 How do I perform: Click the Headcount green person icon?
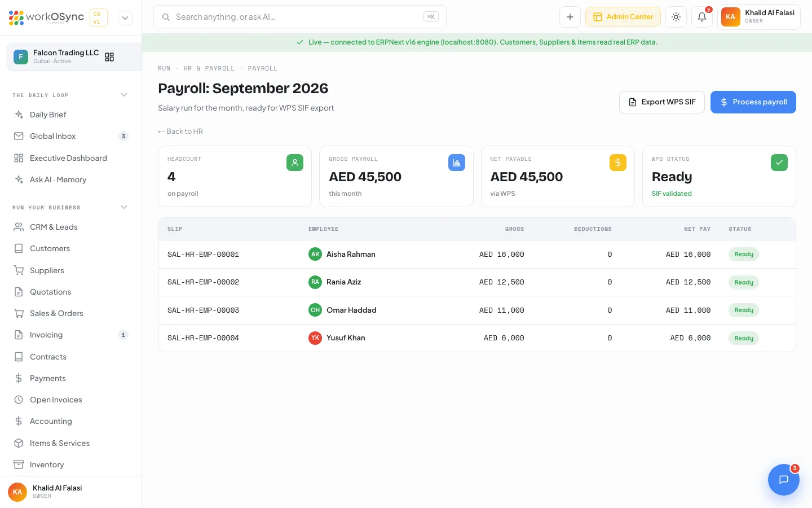click(295, 163)
